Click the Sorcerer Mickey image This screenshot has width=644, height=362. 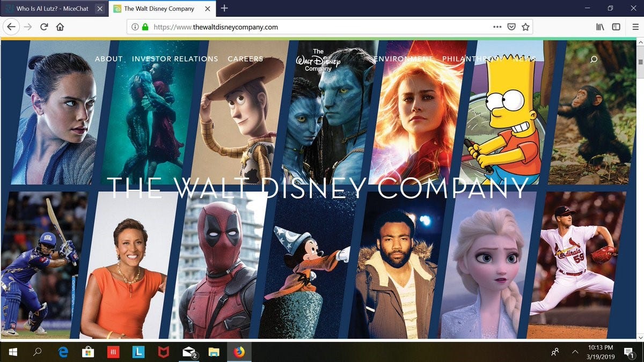(309, 265)
